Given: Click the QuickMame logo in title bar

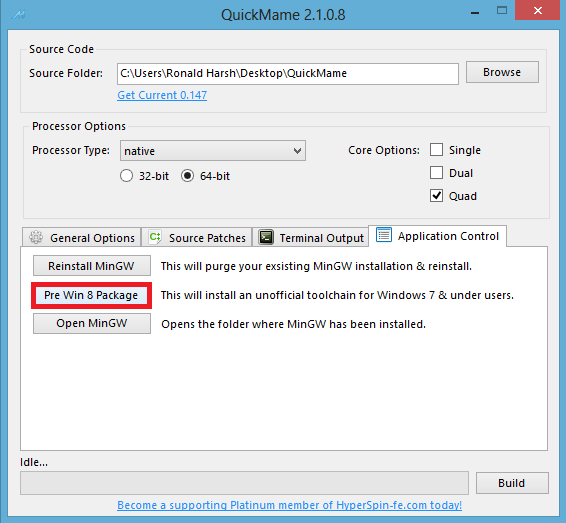Looking at the screenshot, I should (18, 14).
